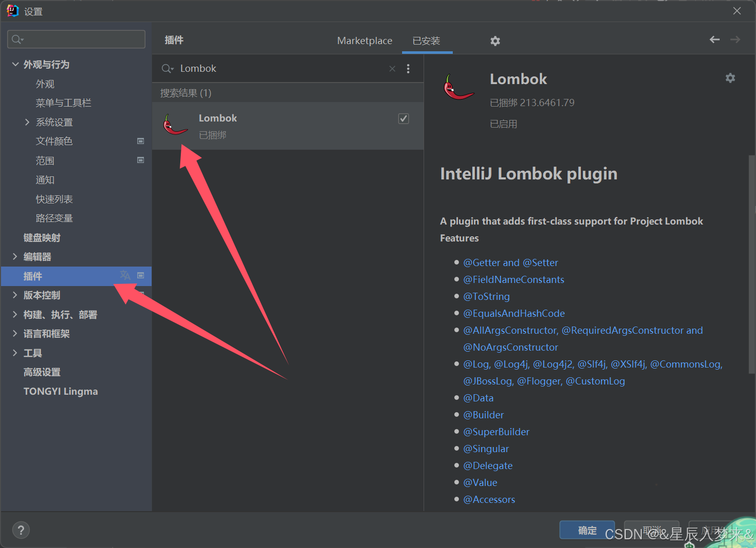Open 路径变量 settings
The height and width of the screenshot is (548, 756).
pos(54,218)
